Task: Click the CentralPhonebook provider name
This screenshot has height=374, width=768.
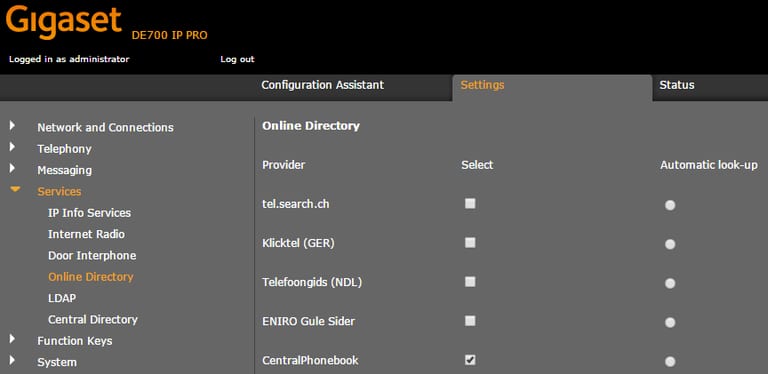Action: tap(310, 360)
